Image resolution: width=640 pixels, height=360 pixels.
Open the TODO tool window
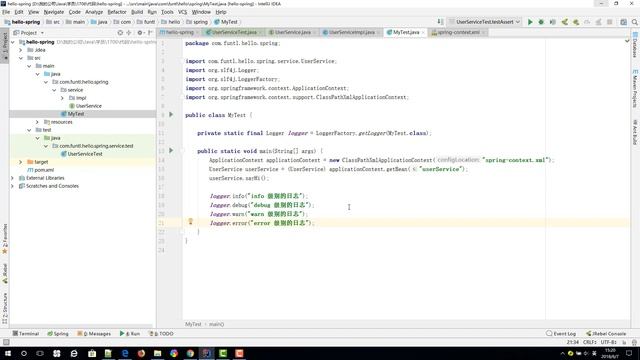click(161, 333)
